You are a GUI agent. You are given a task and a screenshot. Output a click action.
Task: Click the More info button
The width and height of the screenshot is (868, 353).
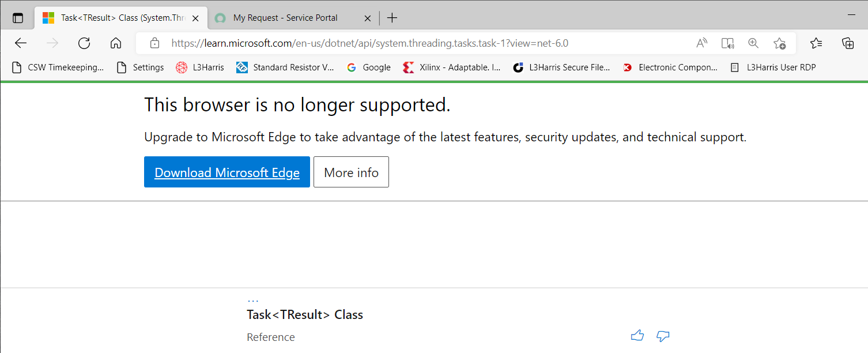[351, 172]
